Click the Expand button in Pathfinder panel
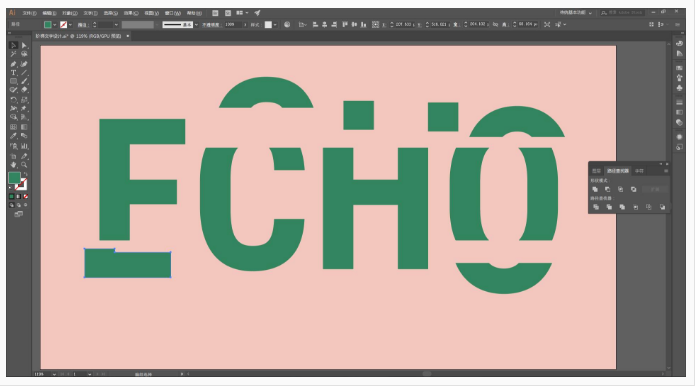Viewport: 698px width, 389px height. [655, 189]
